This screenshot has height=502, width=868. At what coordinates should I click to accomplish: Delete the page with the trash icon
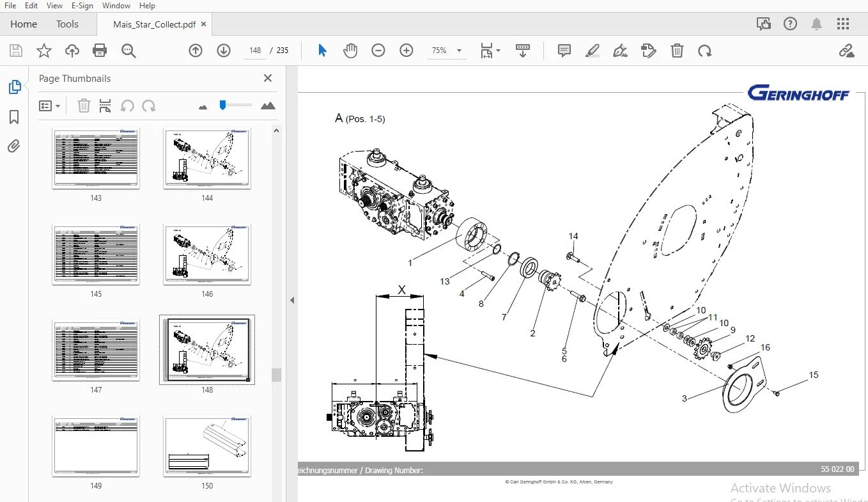point(677,51)
